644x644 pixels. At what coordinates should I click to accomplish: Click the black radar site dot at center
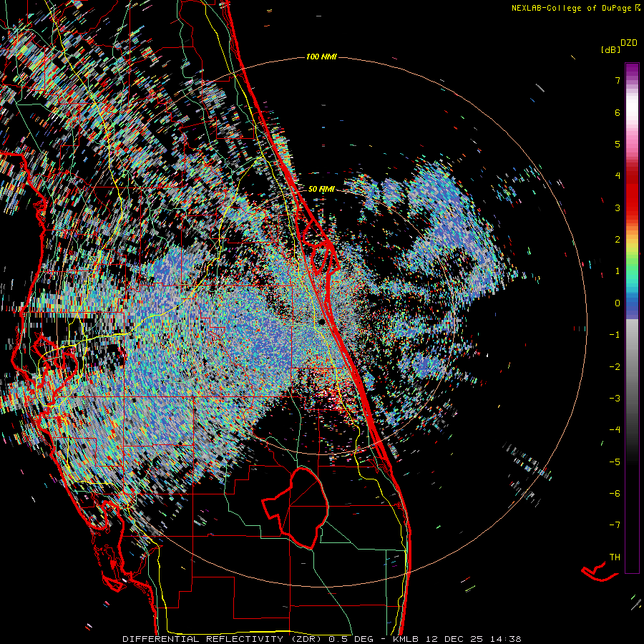(322, 322)
